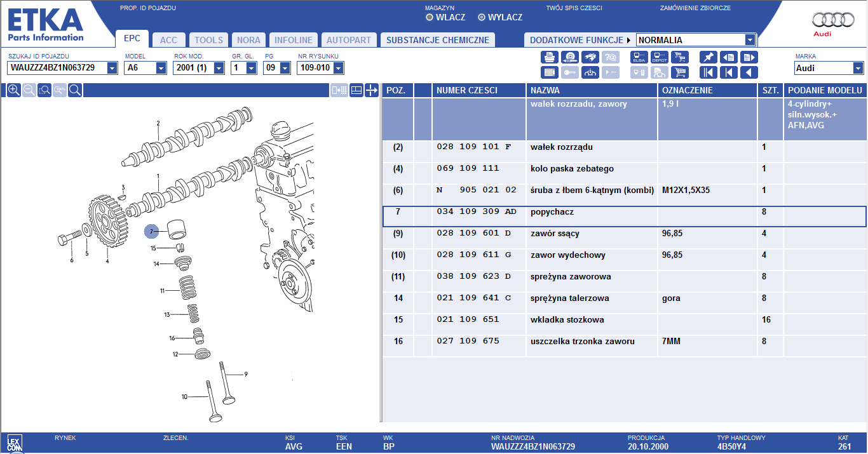Click the LEXCOM logo in status bar

click(14, 443)
